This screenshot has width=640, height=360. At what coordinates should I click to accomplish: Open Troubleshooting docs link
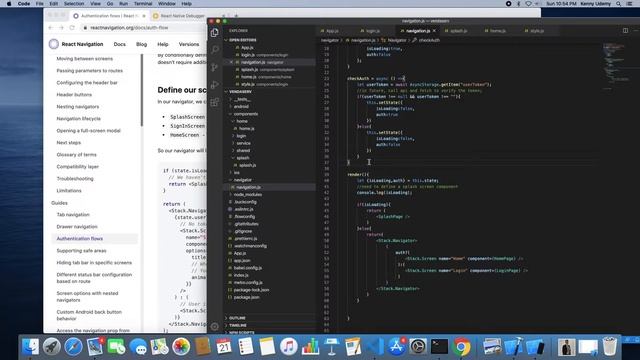75,179
